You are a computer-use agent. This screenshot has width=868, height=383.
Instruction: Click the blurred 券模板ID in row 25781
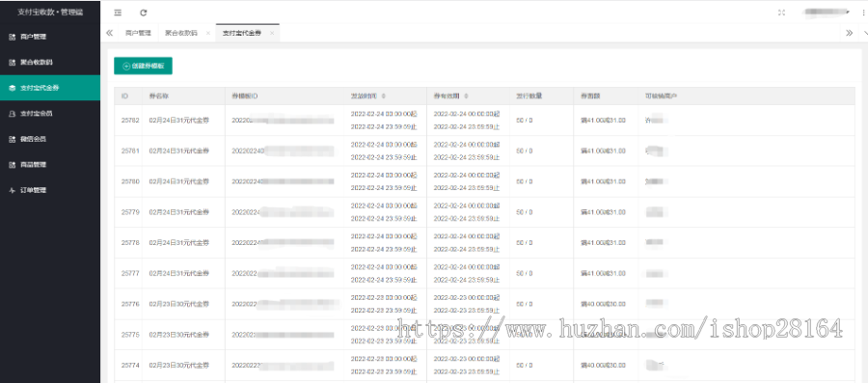[x=283, y=150]
